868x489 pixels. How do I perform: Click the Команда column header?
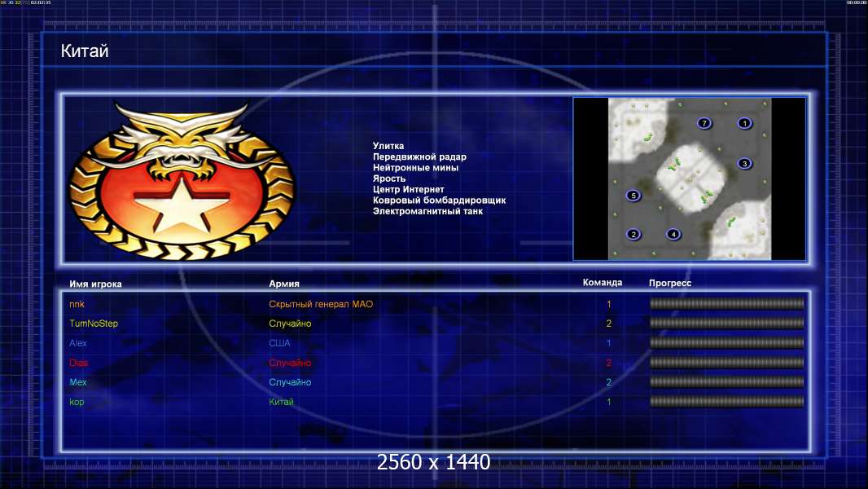click(x=603, y=283)
